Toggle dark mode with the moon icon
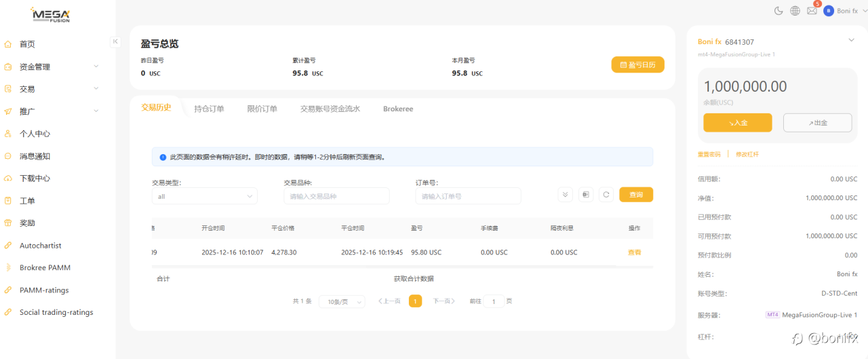Image resolution: width=868 pixels, height=359 pixels. point(778,11)
